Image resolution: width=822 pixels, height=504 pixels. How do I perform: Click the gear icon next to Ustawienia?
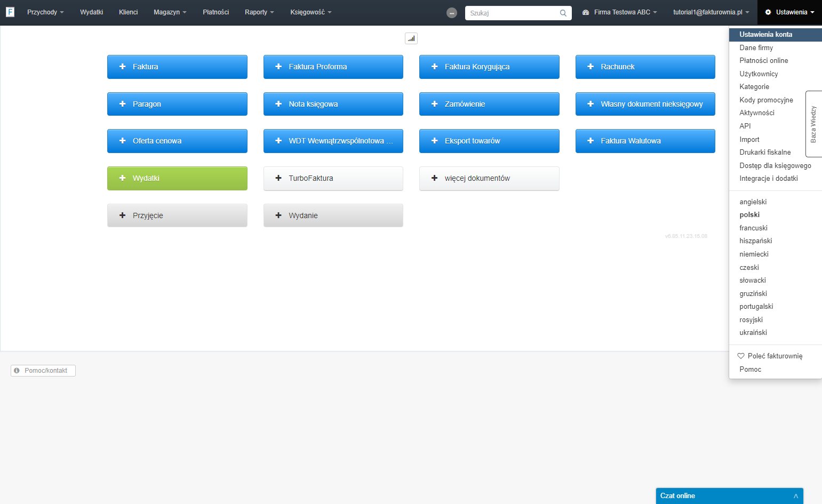point(768,12)
